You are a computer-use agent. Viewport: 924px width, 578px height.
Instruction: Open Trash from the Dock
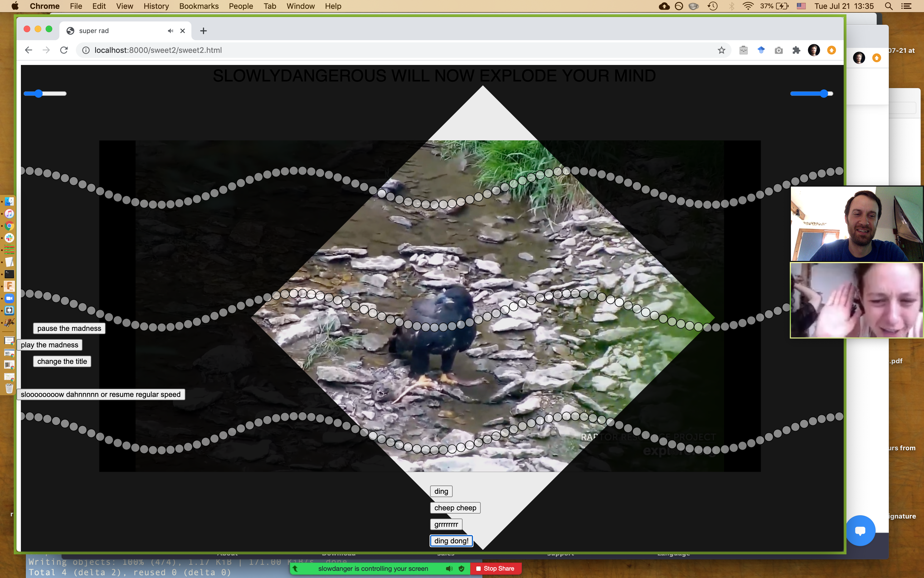tap(9, 389)
